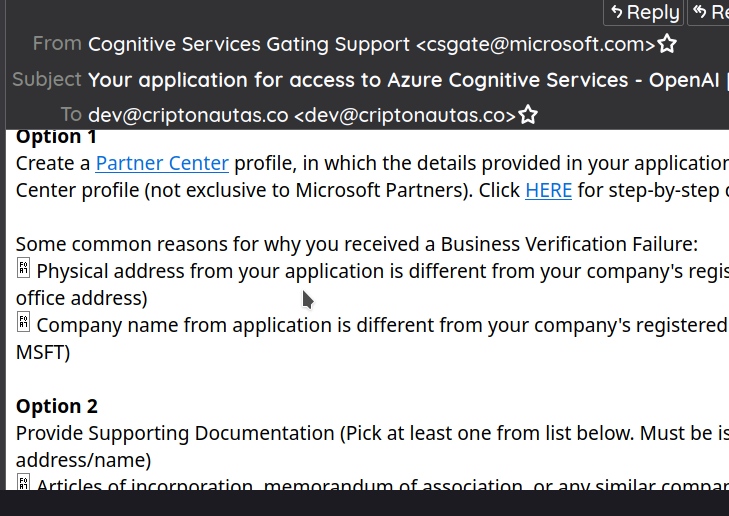Select sender name Cognitive Services Gating Support
The height and width of the screenshot is (516, 729).
[249, 44]
